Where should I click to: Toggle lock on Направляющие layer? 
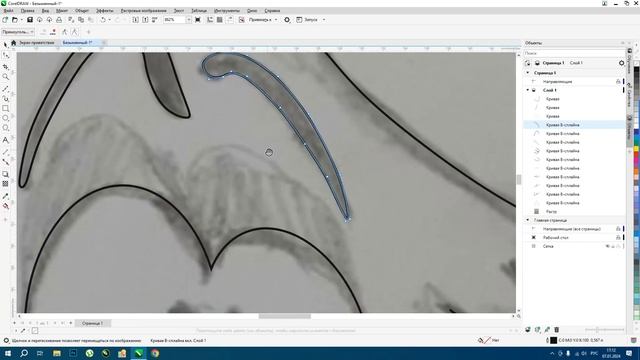[618, 82]
